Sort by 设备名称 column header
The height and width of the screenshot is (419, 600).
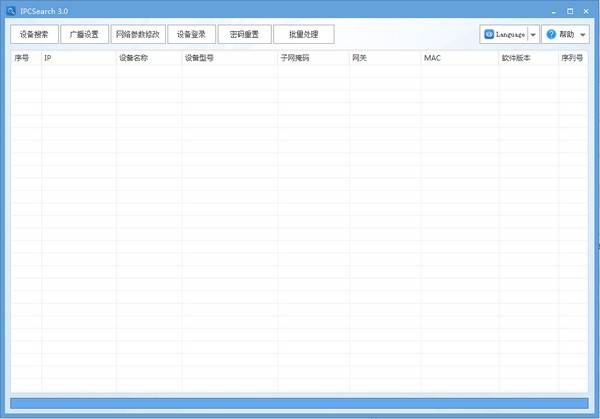[148, 58]
